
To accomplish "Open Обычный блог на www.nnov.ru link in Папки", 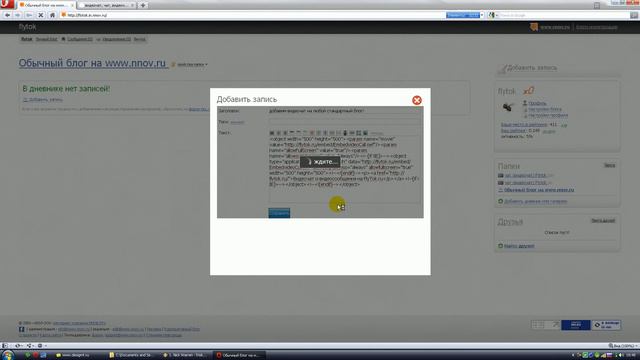I will click(x=539, y=190).
